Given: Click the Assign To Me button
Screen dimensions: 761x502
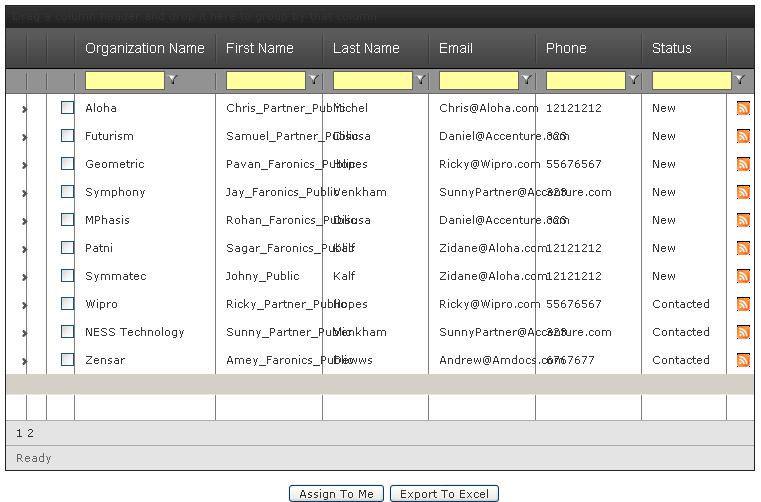Looking at the screenshot, I should pyautogui.click(x=336, y=494).
